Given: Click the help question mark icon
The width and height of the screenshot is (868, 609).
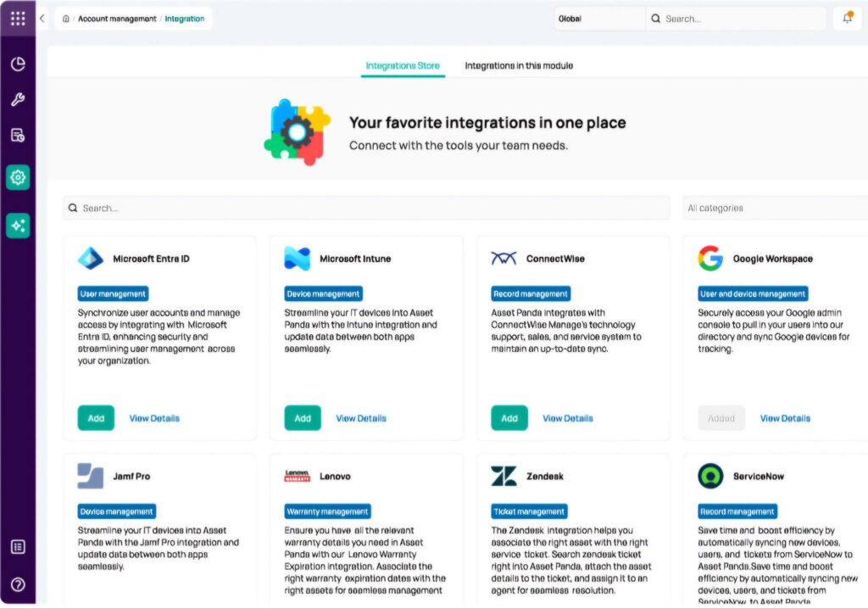Looking at the screenshot, I should [x=18, y=584].
